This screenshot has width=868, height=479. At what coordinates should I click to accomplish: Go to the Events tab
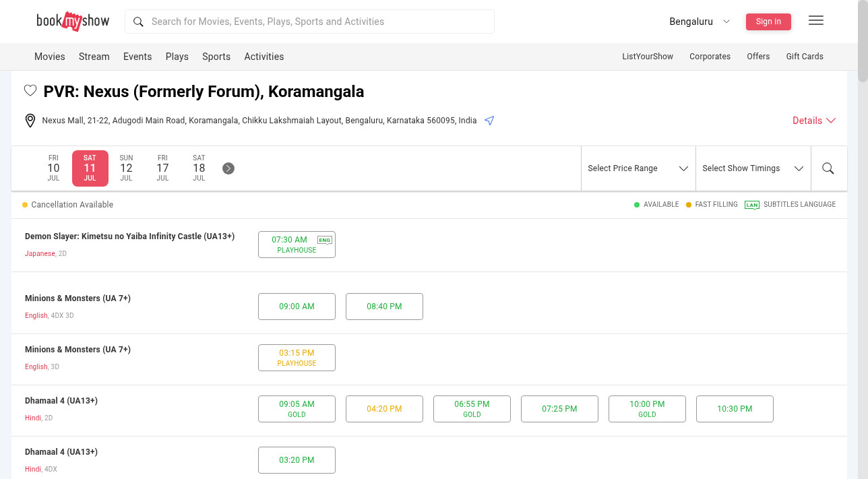click(x=137, y=57)
